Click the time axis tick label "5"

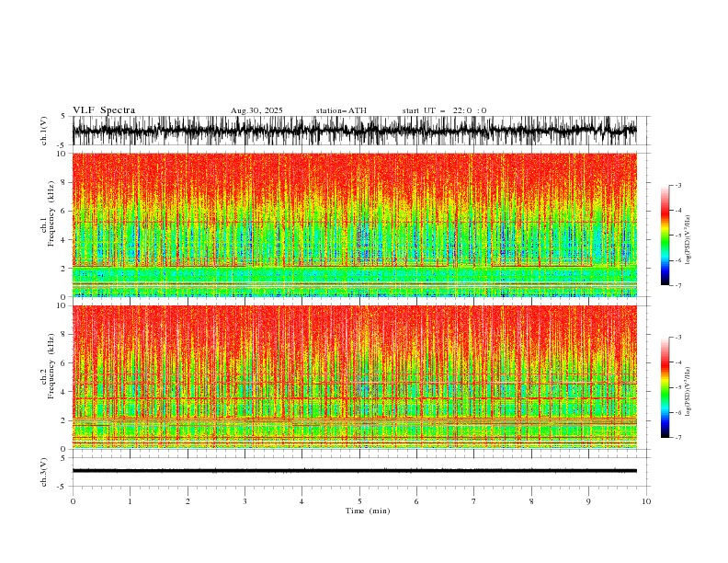[359, 501]
